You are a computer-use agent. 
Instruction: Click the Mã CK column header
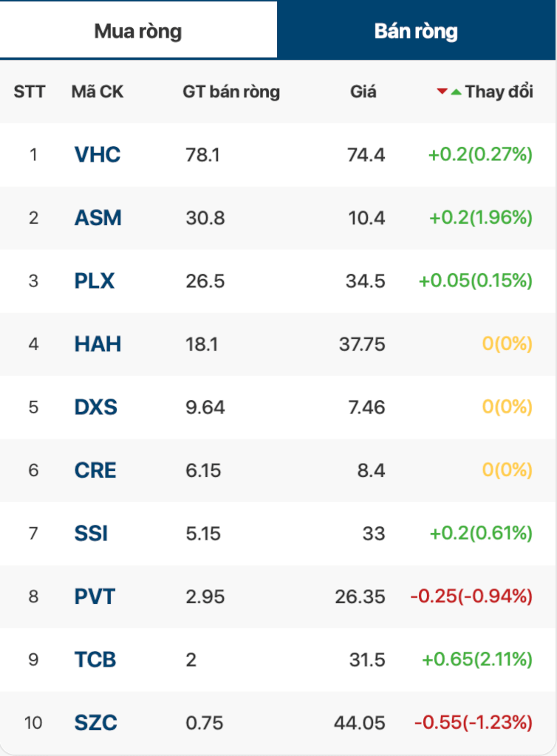(x=98, y=92)
